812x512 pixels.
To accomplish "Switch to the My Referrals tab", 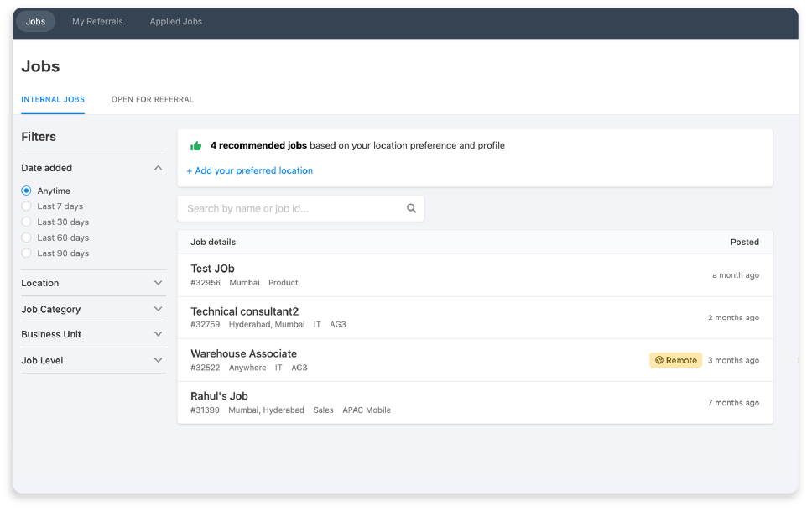I will click(x=97, y=22).
